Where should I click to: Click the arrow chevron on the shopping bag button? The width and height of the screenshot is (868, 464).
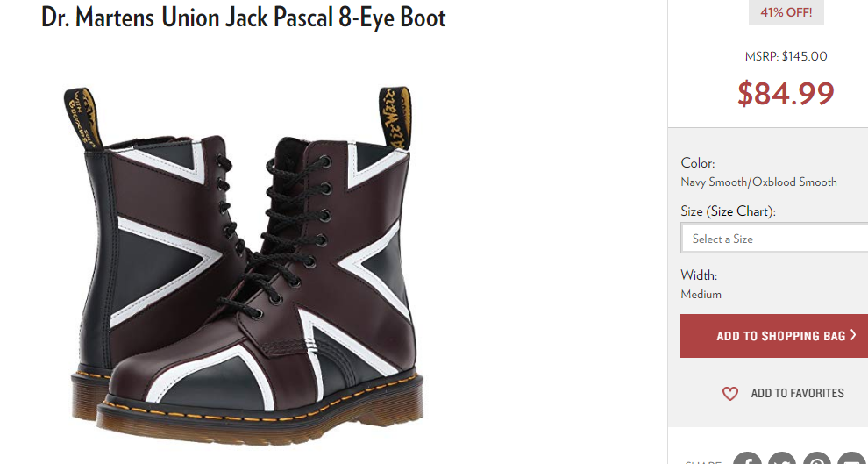tap(853, 335)
